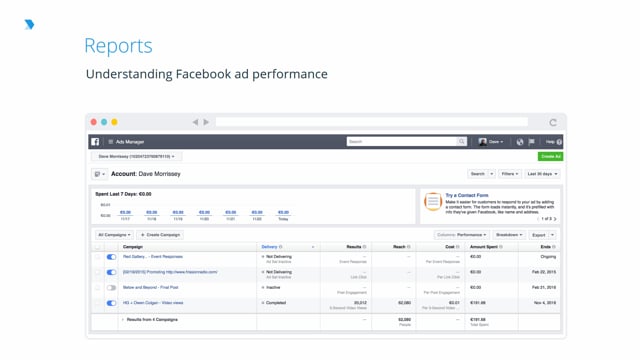
Task: Click the search magnifier icon
Action: [x=461, y=141]
